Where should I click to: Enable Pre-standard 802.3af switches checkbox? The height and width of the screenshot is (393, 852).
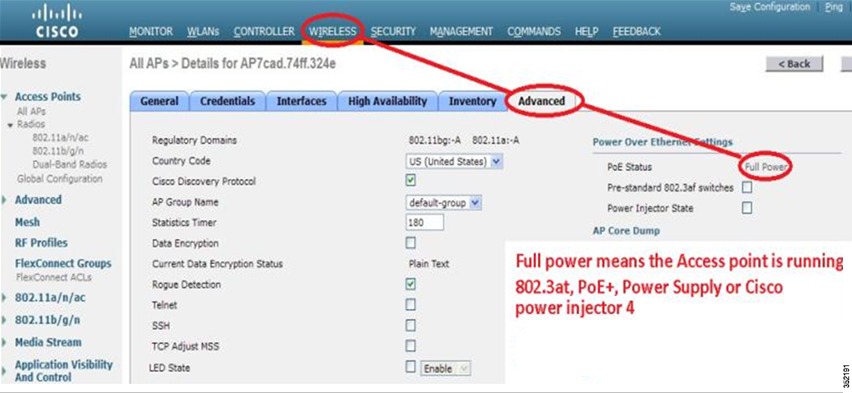pyautogui.click(x=747, y=188)
